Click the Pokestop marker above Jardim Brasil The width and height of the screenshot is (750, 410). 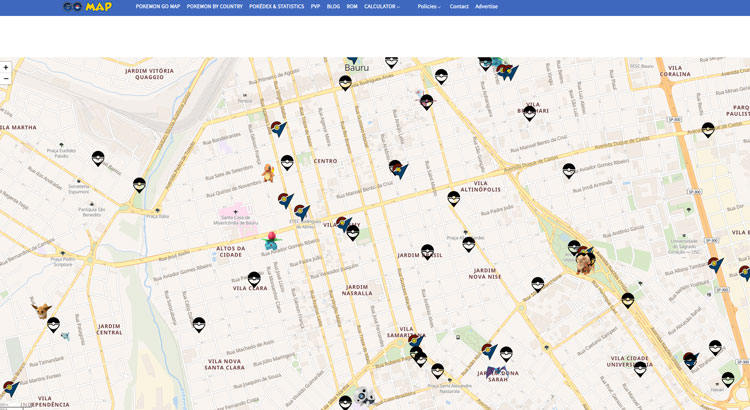point(428,251)
